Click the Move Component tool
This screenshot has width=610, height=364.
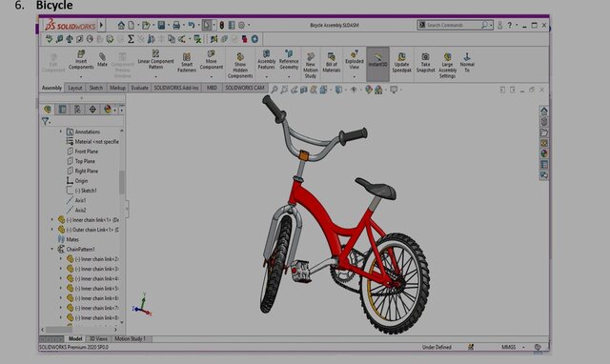[x=212, y=60]
